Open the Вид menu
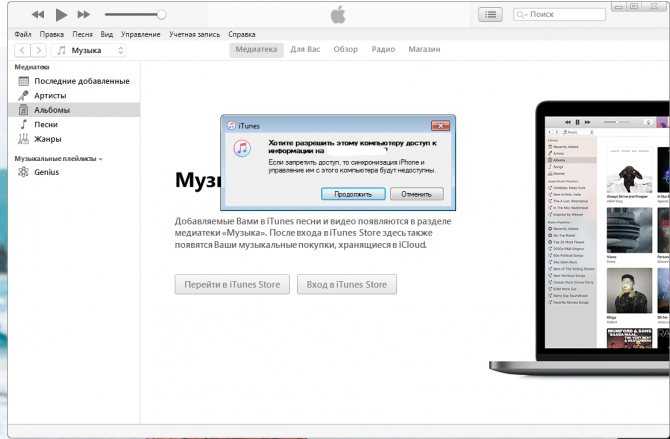670x439 pixels. [107, 34]
